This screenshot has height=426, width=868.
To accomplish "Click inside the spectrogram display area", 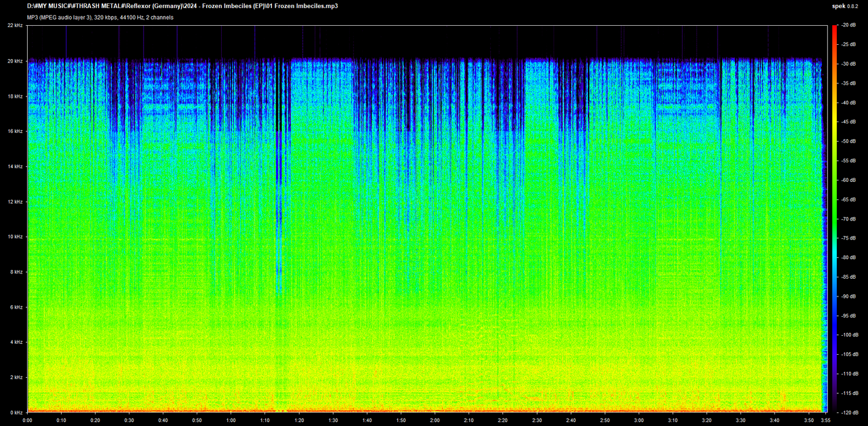I will (426, 218).
